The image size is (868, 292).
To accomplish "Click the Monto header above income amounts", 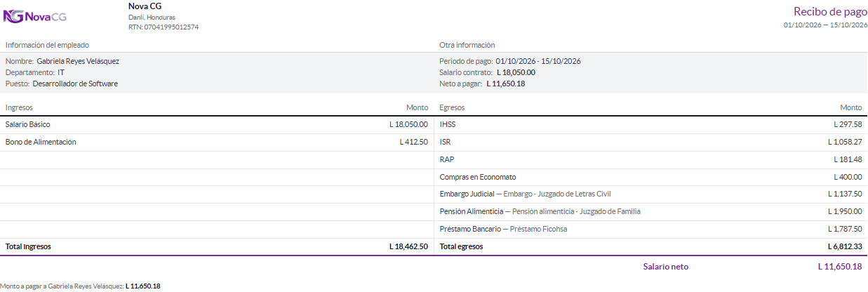I will (x=417, y=107).
